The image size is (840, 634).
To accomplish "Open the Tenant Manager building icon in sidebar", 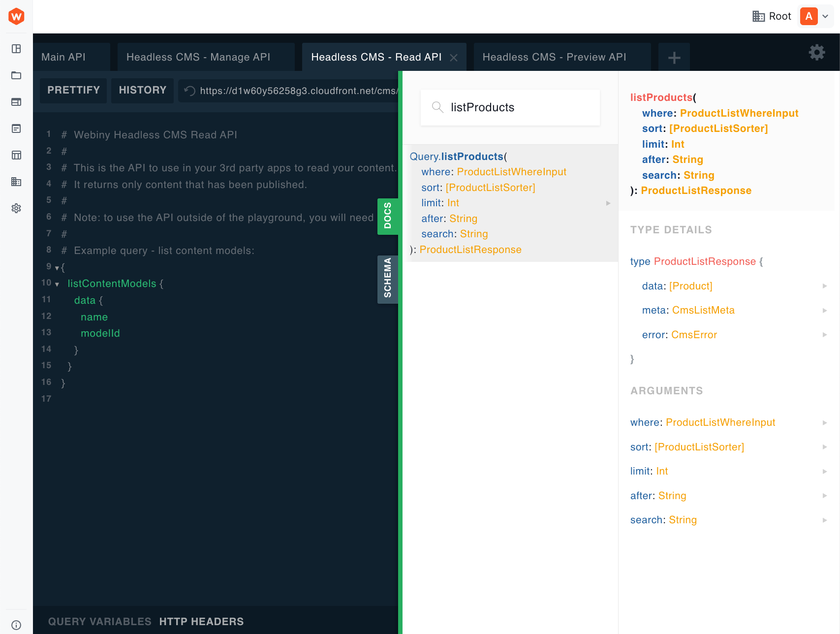I will pyautogui.click(x=16, y=182).
